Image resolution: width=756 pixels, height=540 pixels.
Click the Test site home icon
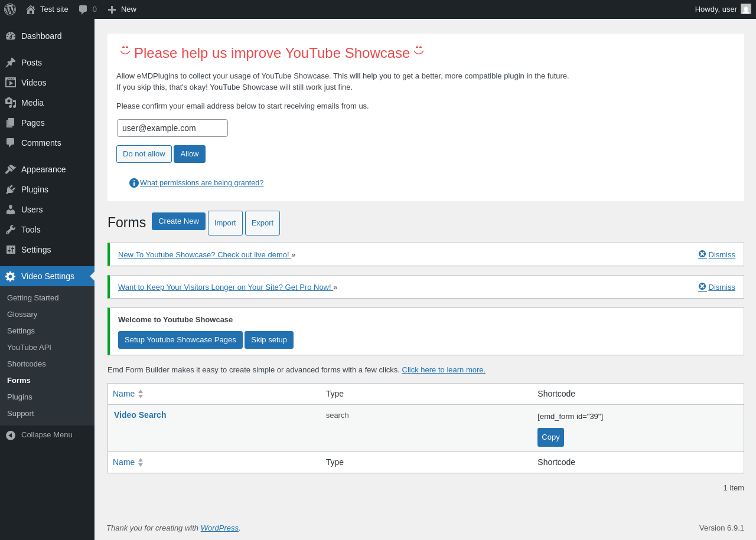[31, 9]
